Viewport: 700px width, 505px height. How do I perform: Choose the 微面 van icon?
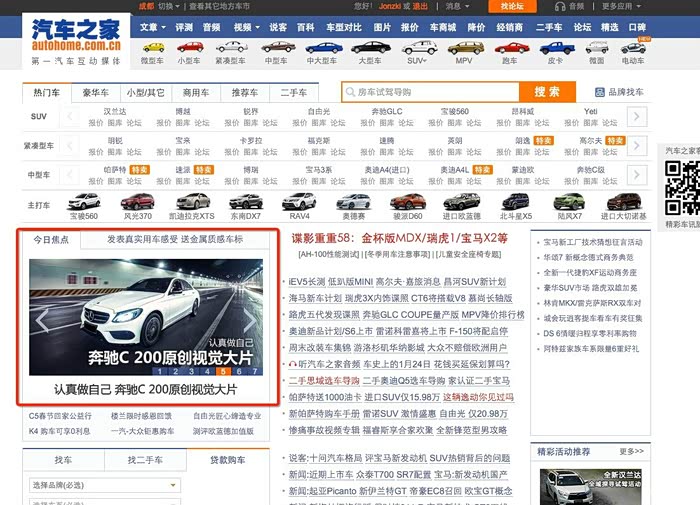pyautogui.click(x=597, y=47)
